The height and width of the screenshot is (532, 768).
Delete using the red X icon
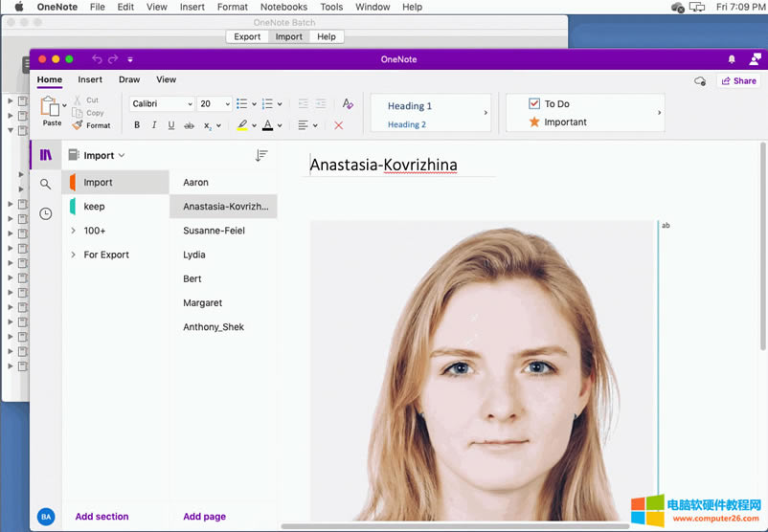point(338,125)
